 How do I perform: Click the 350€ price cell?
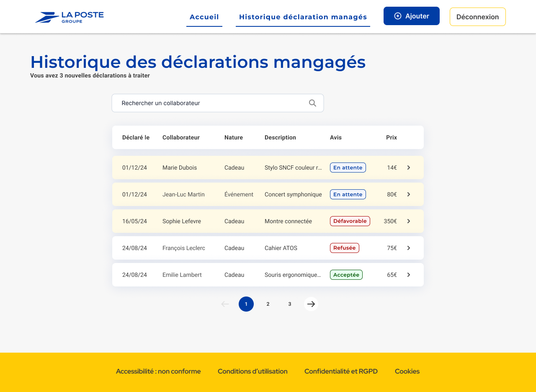390,221
